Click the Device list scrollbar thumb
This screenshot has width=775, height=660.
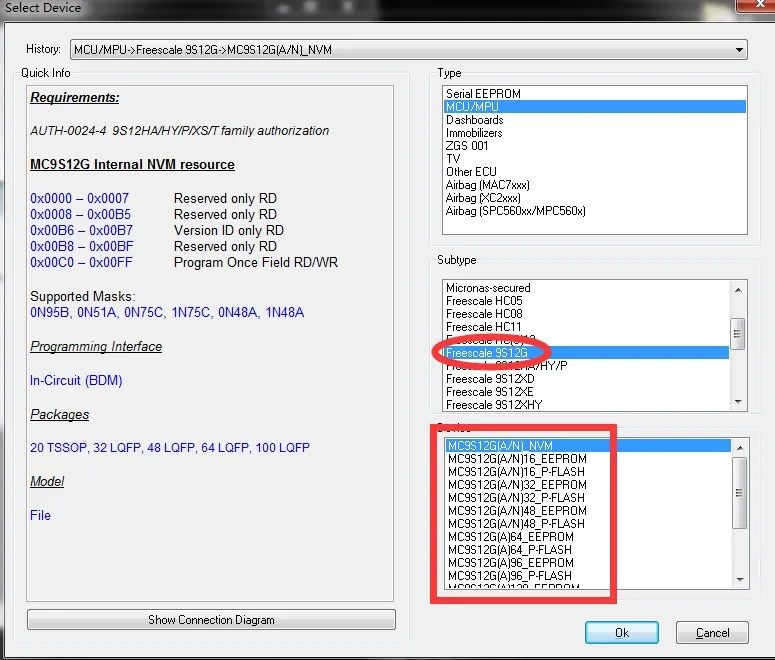click(x=739, y=493)
